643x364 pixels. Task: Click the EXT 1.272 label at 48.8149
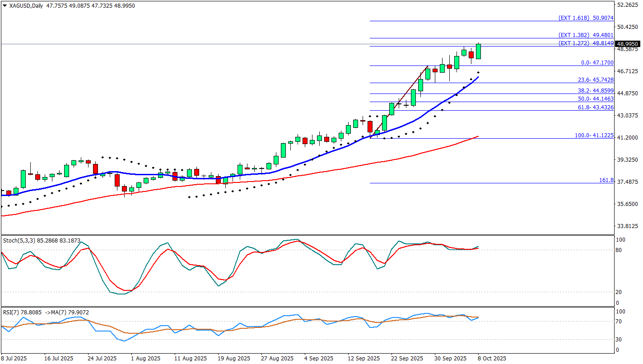[x=586, y=43]
